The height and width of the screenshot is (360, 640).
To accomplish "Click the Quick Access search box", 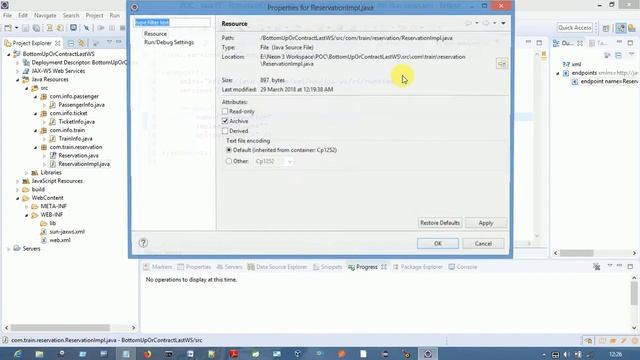I will click(575, 28).
